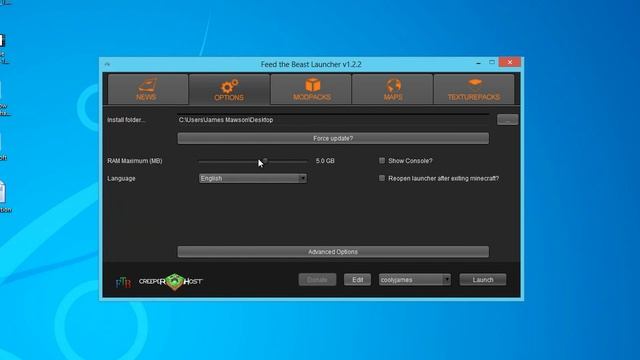Click the Launch button

[483, 280]
